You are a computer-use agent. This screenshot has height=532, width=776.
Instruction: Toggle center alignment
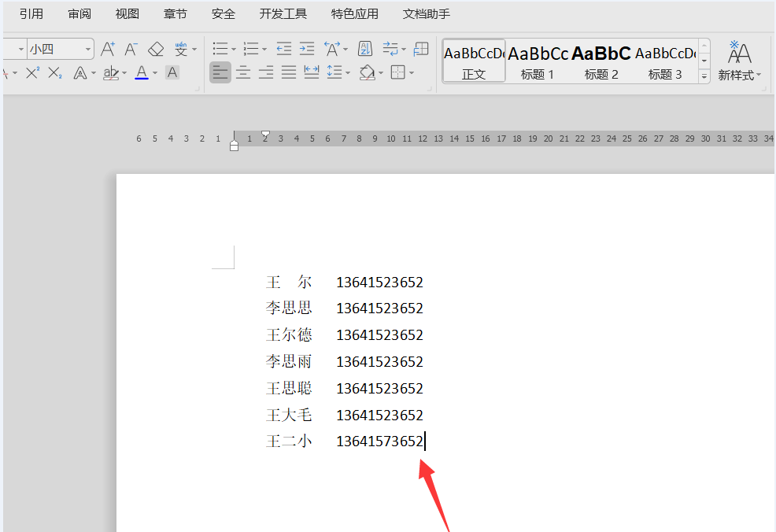pos(243,72)
